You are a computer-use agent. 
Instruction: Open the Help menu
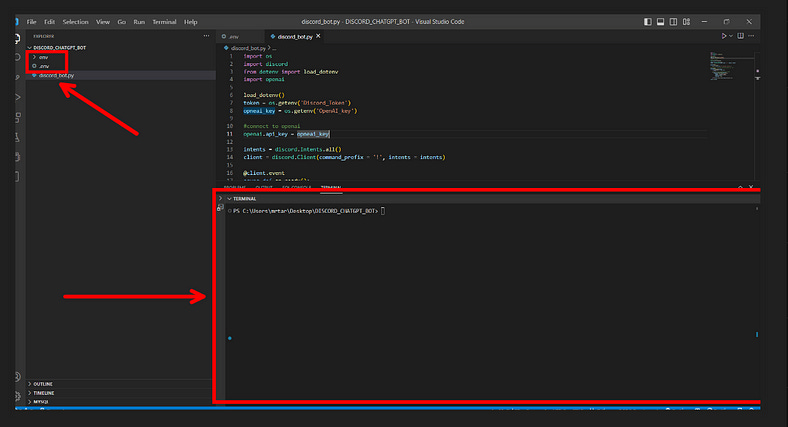(x=190, y=22)
